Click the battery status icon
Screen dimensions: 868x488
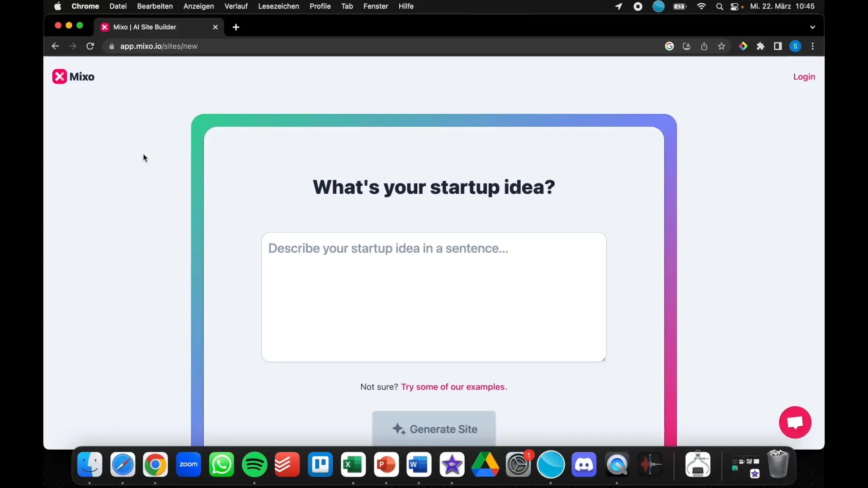click(680, 6)
